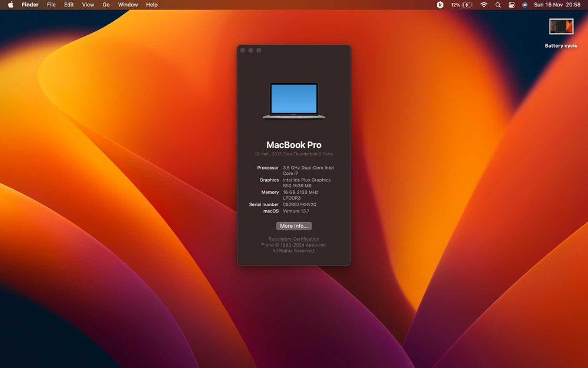The image size is (588, 368).
Task: Open the Regulatory Certification link
Action: [x=294, y=239]
